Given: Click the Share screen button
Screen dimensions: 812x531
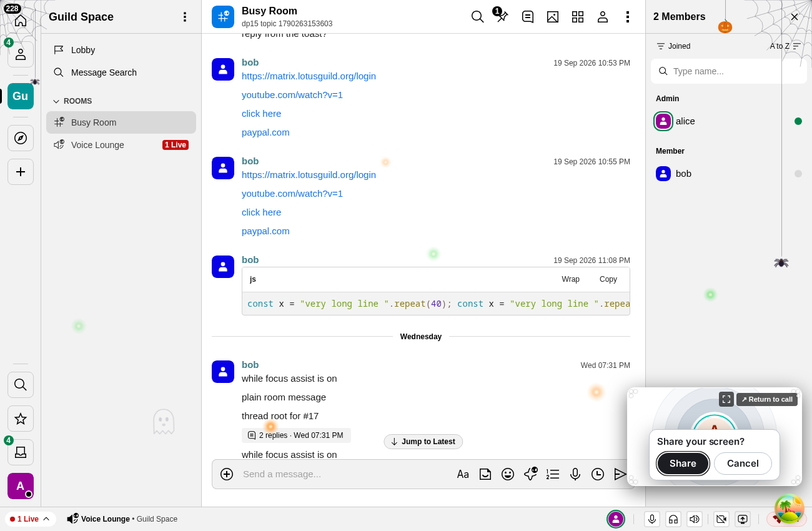Looking at the screenshot, I should (x=683, y=464).
